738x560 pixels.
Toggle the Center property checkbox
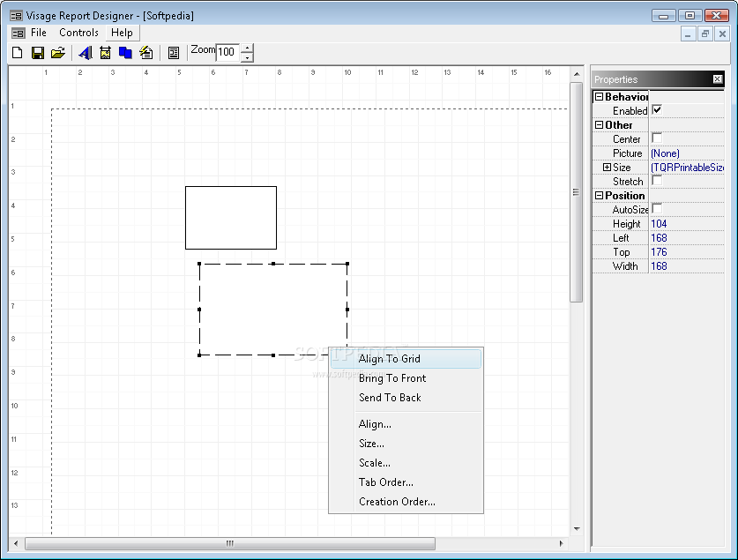click(x=657, y=138)
